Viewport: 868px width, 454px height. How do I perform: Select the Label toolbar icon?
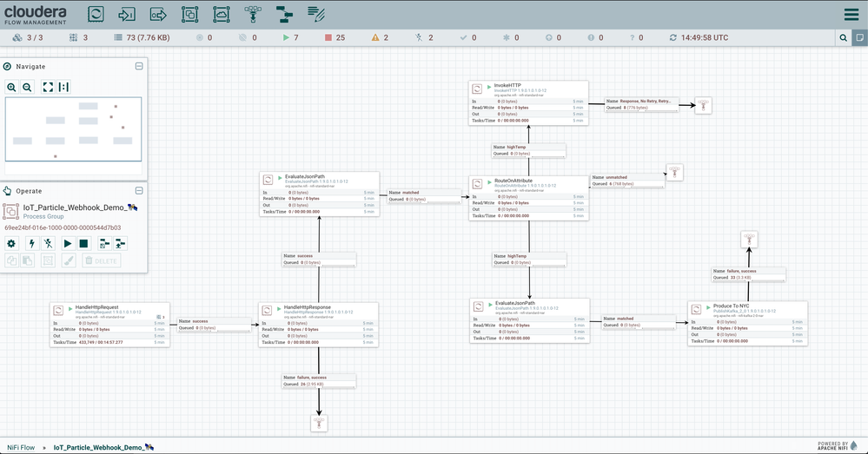tap(316, 14)
